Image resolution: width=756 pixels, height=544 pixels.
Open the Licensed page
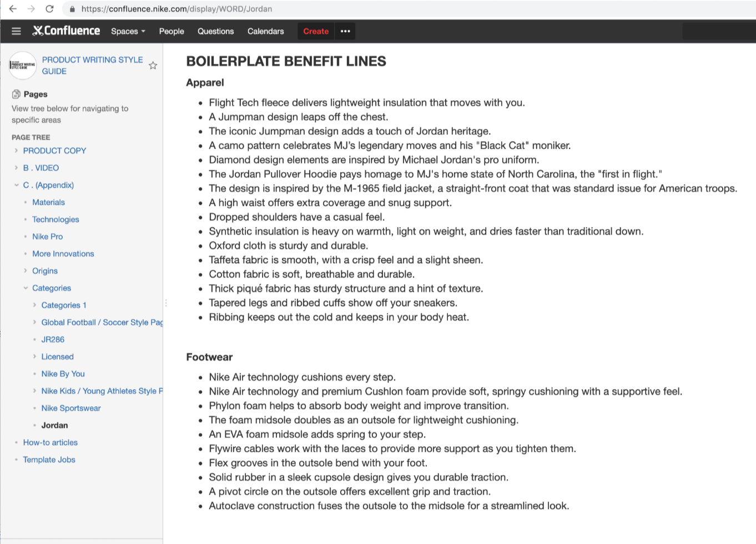(x=57, y=357)
